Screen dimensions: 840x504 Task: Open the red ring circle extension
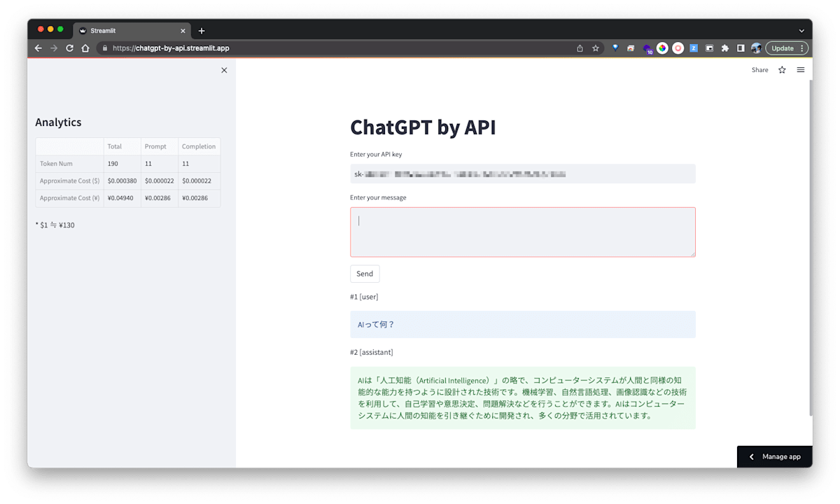(x=678, y=48)
